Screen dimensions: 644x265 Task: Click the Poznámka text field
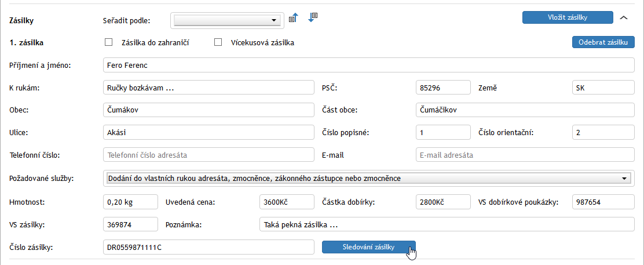[x=447, y=224]
